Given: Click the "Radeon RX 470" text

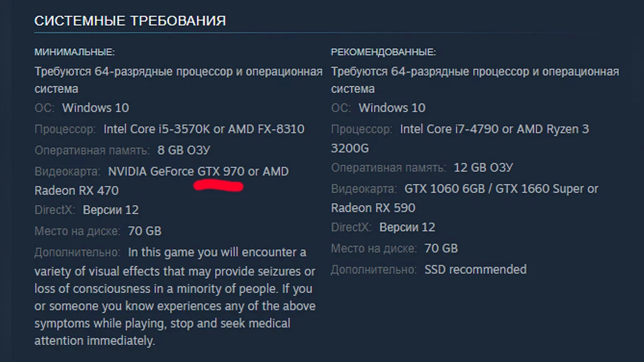Looking at the screenshot, I should [x=77, y=190].
